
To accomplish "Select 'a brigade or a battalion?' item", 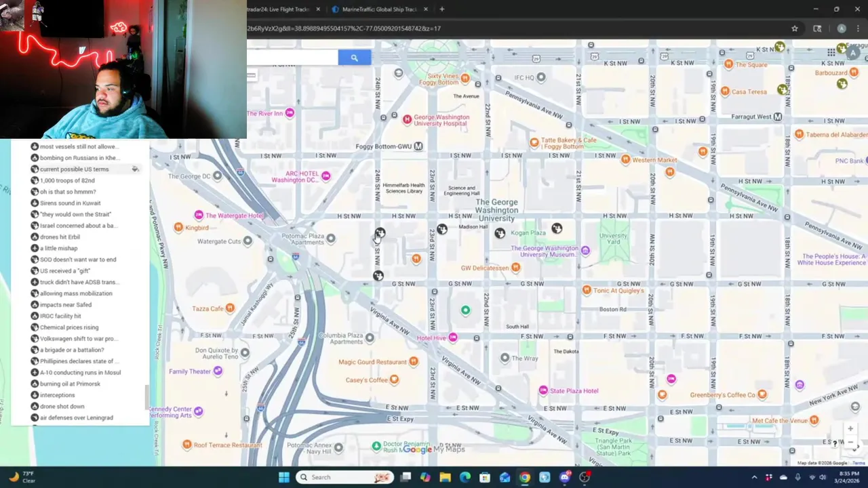I will 72,350.
